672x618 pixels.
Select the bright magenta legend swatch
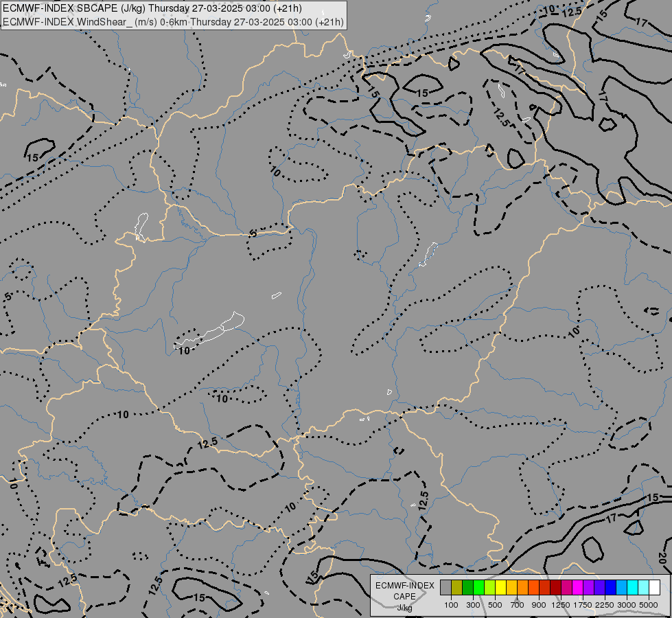[578, 587]
